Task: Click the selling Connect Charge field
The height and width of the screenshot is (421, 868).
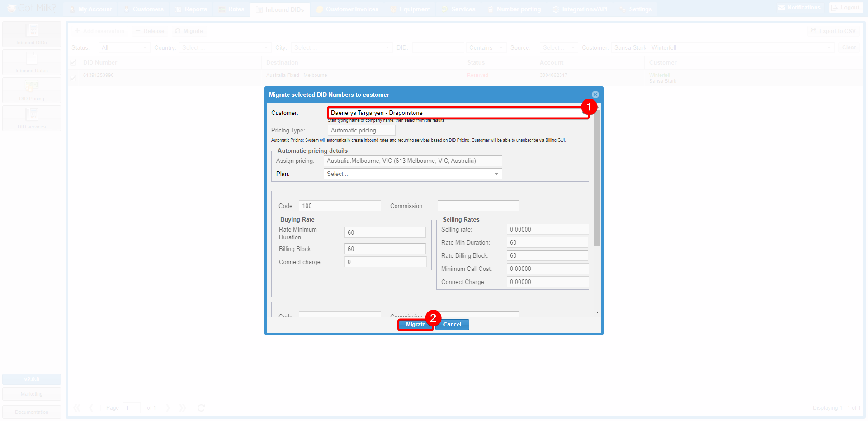Action: pos(547,282)
